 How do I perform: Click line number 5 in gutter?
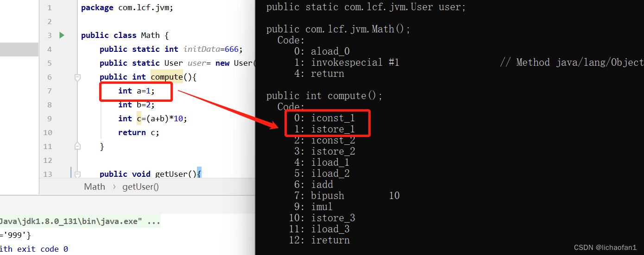(x=50, y=63)
